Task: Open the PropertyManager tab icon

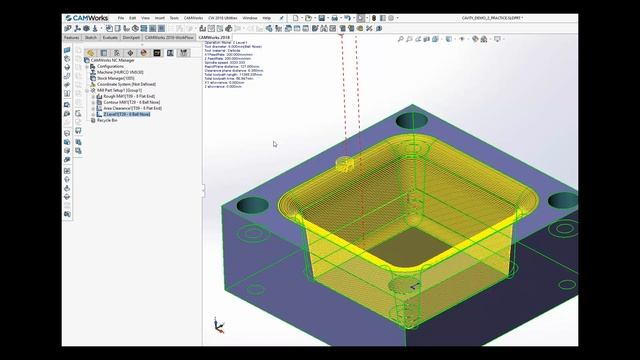Action: [x=104, y=53]
